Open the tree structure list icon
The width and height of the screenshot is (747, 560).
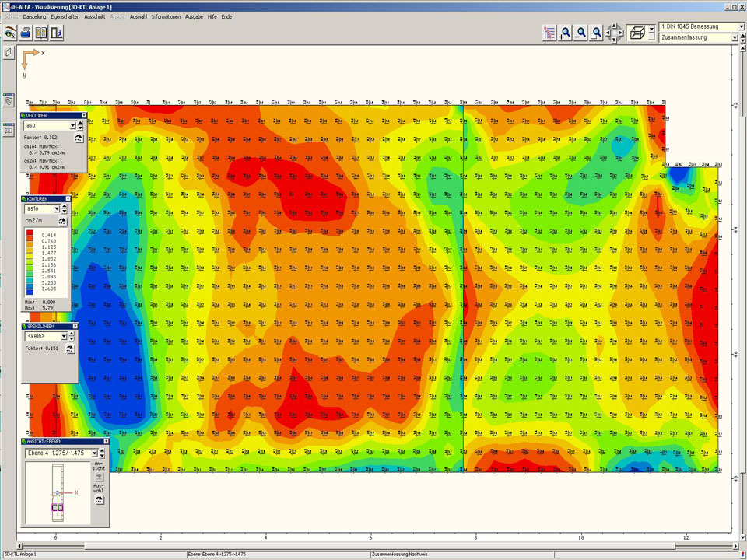click(x=549, y=33)
